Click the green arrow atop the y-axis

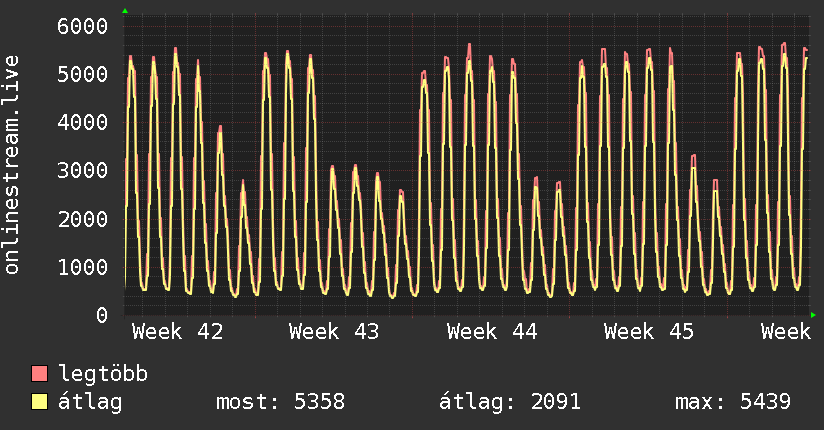pyautogui.click(x=125, y=11)
